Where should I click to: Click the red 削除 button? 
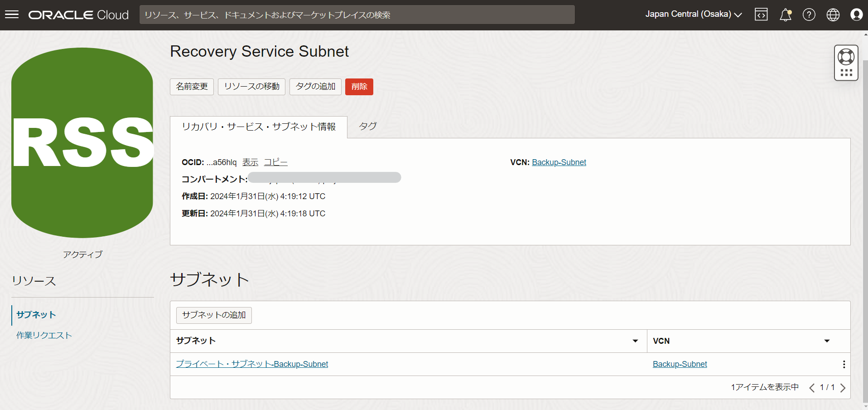(359, 87)
